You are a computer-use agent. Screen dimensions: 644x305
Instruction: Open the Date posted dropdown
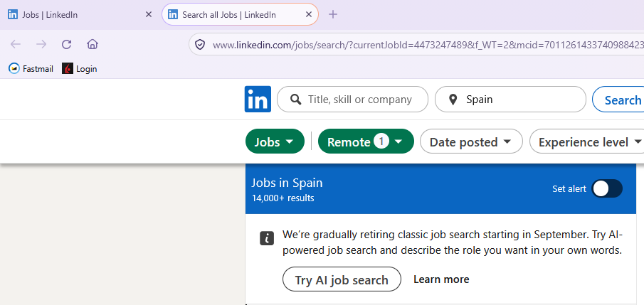point(471,141)
